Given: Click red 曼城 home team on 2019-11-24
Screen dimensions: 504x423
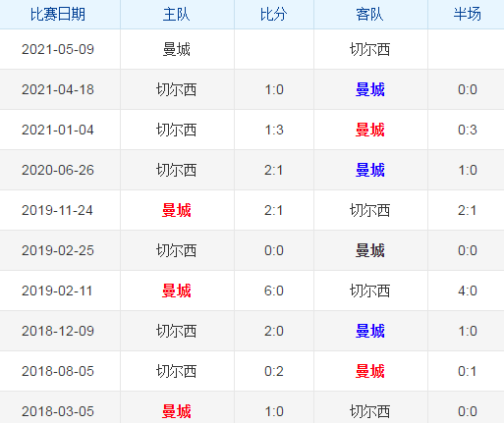Looking at the screenshot, I should [177, 210].
